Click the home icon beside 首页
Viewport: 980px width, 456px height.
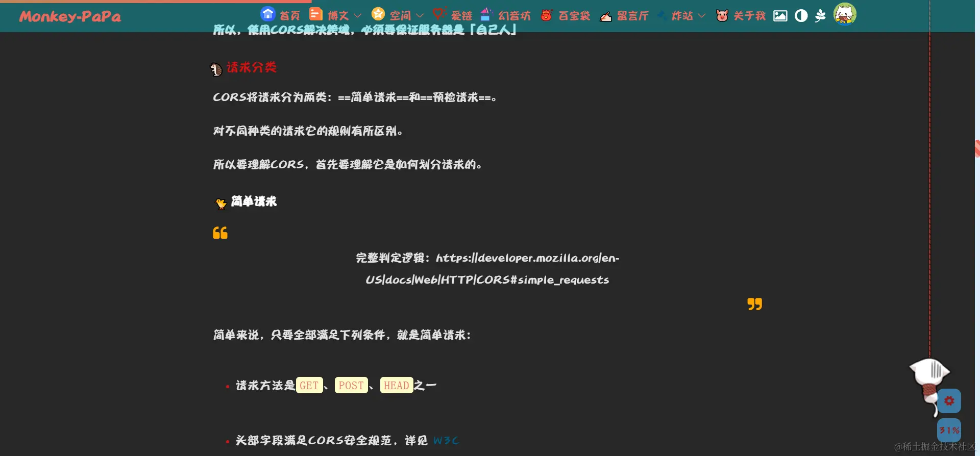[x=268, y=14]
